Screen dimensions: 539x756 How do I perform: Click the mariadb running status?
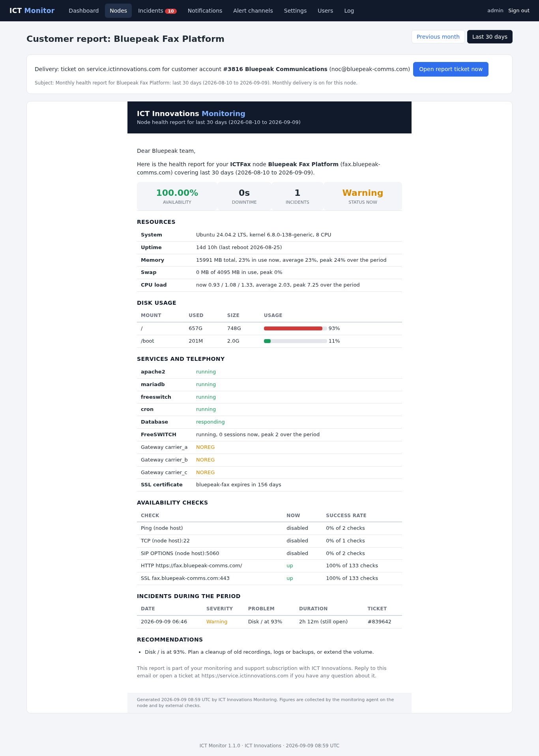point(206,385)
